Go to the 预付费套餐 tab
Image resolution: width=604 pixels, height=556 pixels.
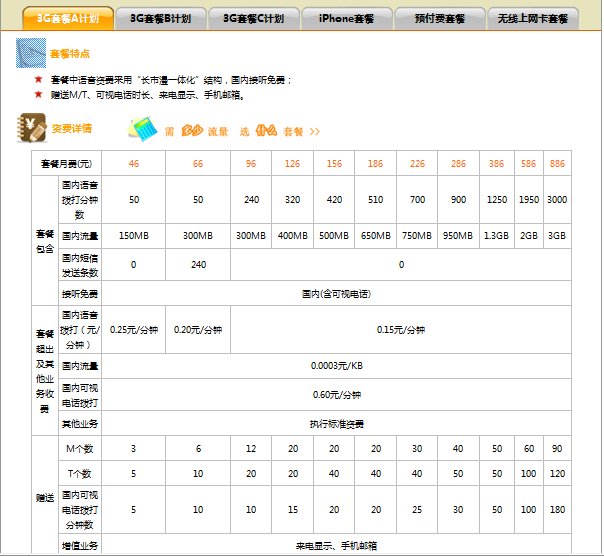click(440, 18)
